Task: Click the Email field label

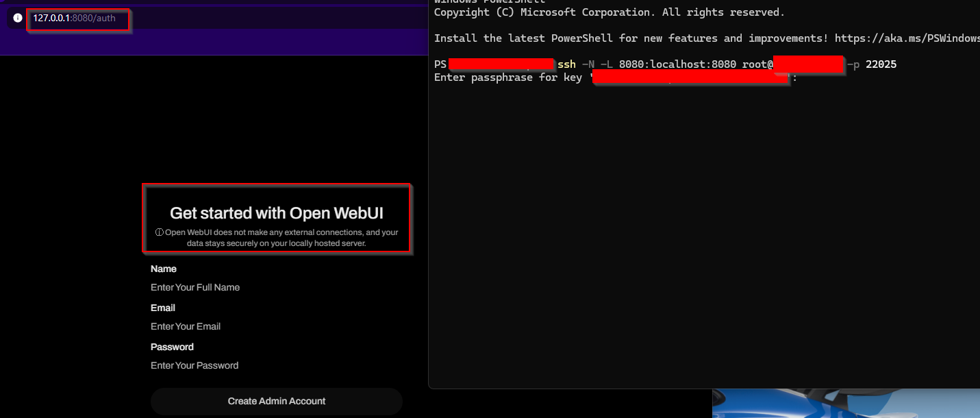Action: [163, 308]
